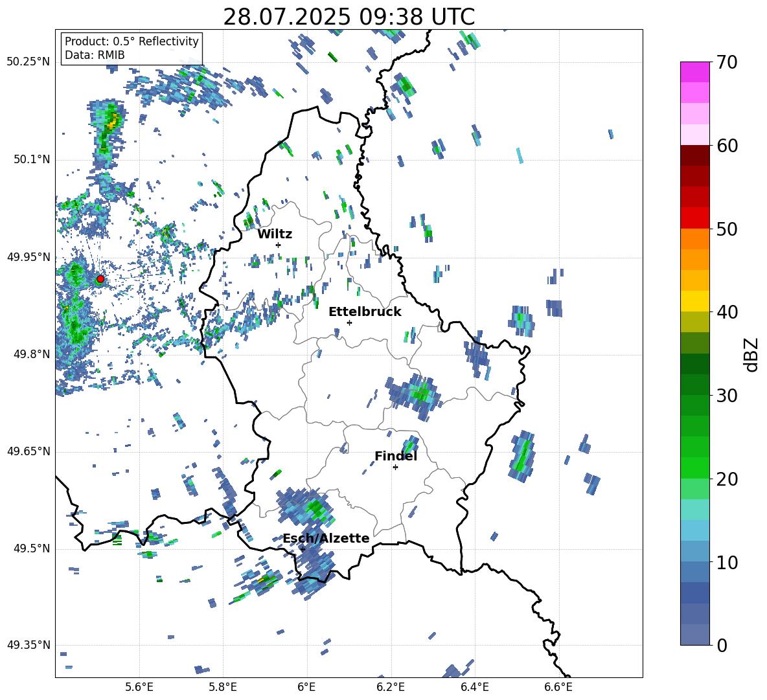
Task: Click the 50 value on colorbar
Action: tap(727, 229)
